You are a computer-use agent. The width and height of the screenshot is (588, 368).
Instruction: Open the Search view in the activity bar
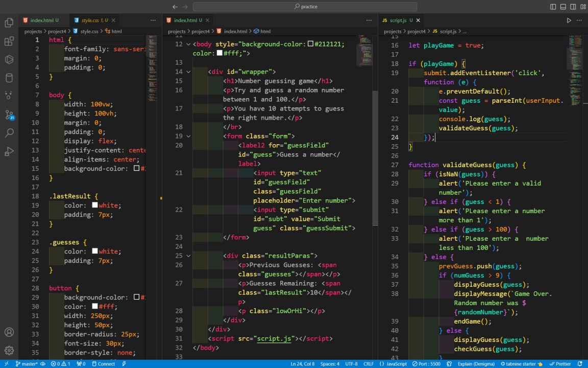click(9, 133)
